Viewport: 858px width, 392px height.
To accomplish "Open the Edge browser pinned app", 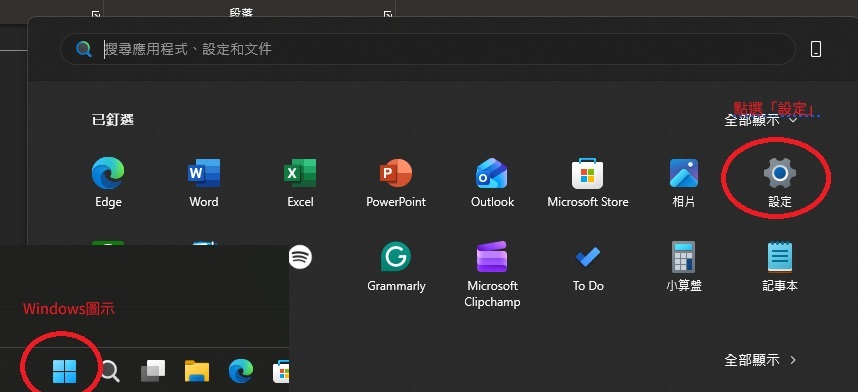I will pos(108,182).
